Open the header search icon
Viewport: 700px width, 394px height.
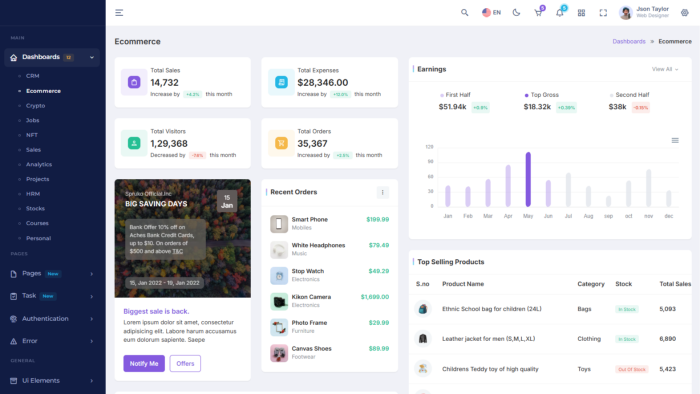point(465,12)
